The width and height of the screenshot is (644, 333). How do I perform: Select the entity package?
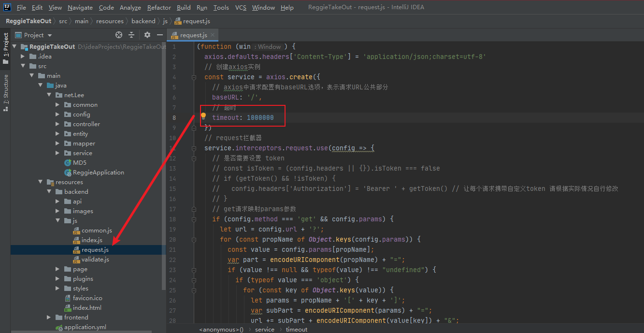pos(80,134)
